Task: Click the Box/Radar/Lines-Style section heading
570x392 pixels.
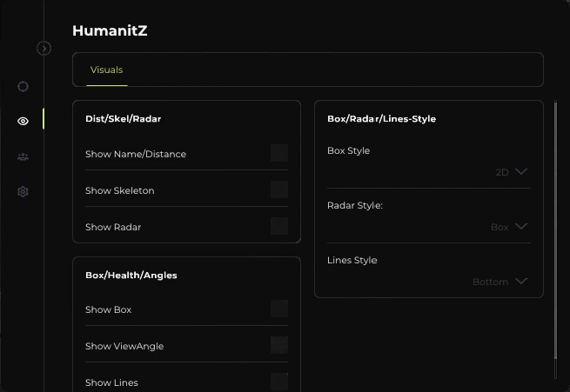Action: pos(382,119)
